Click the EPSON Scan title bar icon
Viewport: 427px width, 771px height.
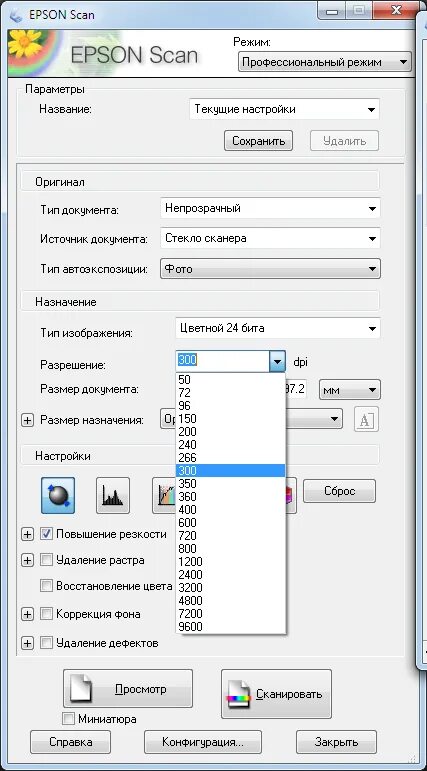tap(16, 15)
